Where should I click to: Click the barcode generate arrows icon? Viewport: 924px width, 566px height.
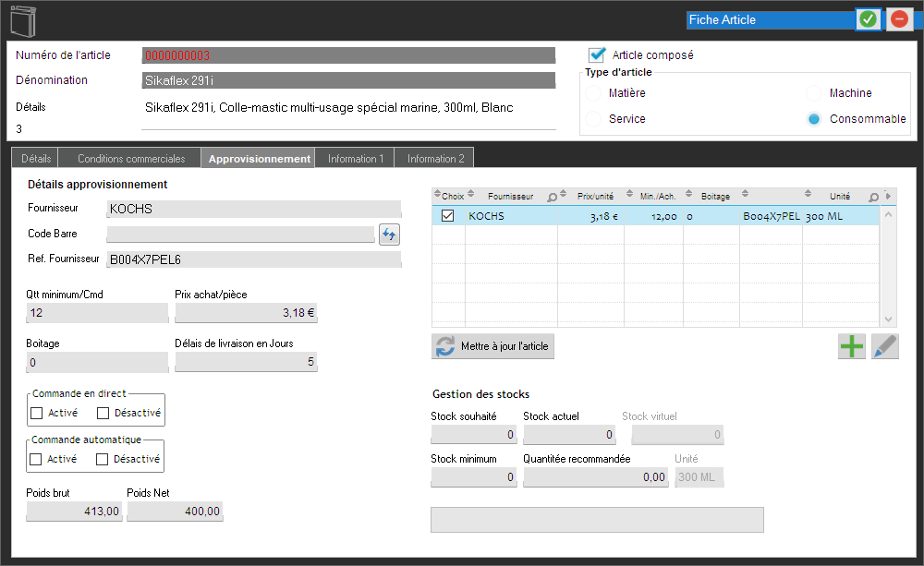pos(389,235)
